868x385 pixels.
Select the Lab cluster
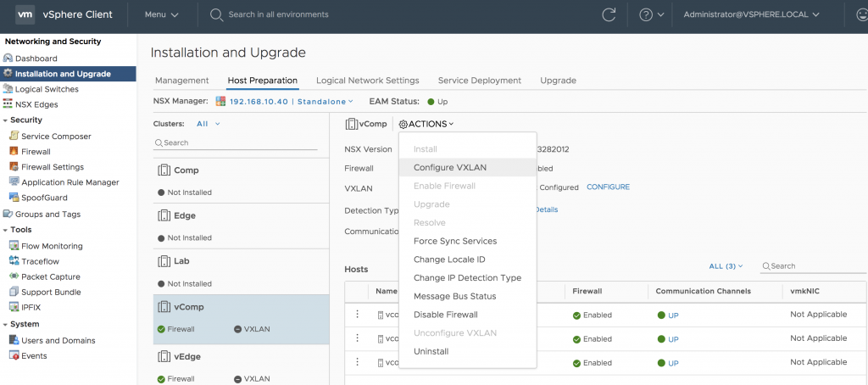tap(241, 271)
